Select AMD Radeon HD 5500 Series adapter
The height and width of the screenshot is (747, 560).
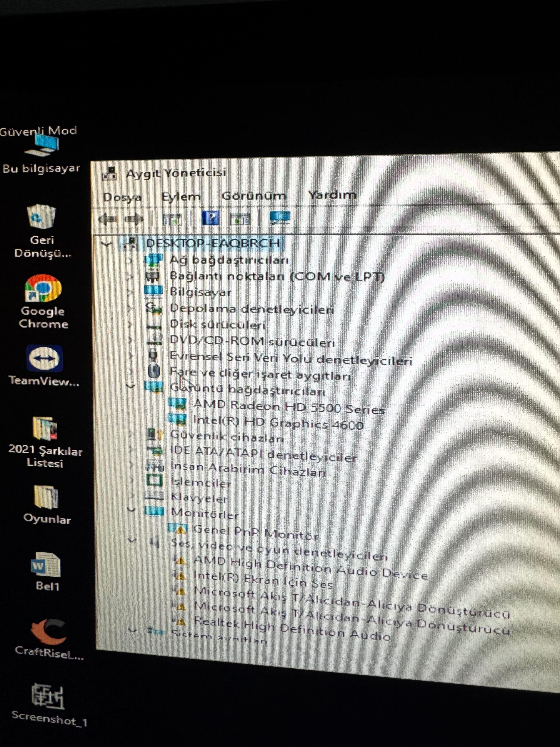coord(289,407)
